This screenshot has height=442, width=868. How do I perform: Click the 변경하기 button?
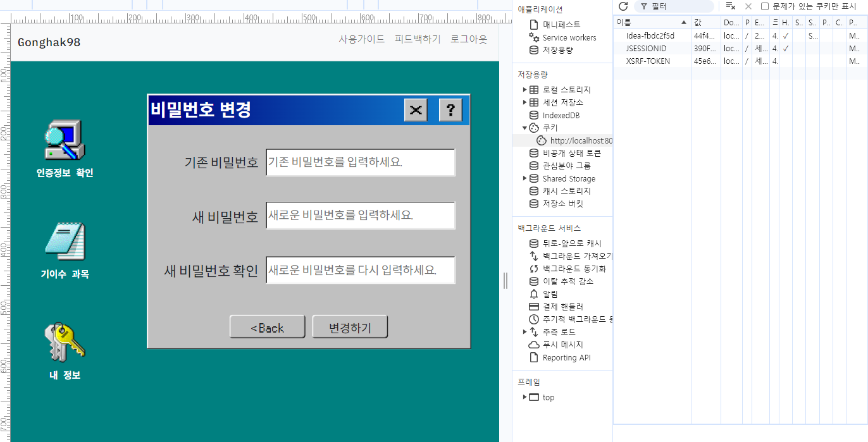[x=350, y=327]
